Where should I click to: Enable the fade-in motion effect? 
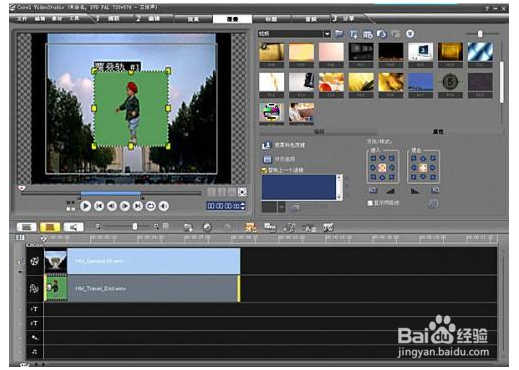[x=391, y=191]
